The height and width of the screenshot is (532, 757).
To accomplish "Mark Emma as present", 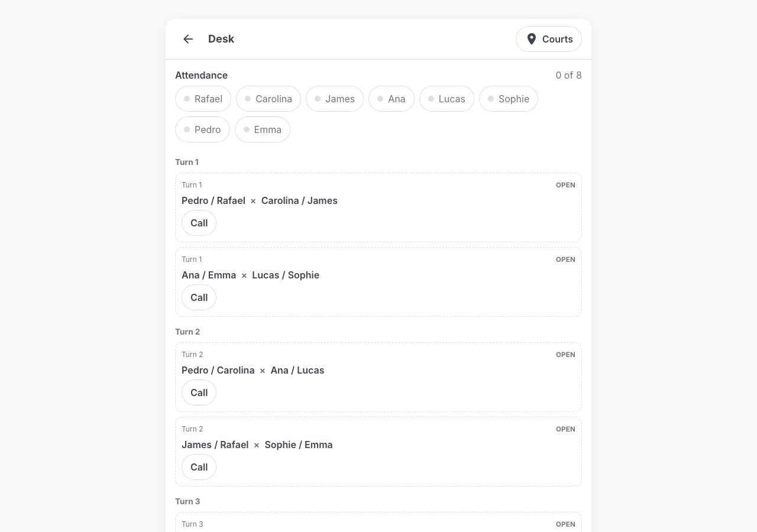I will 263,129.
